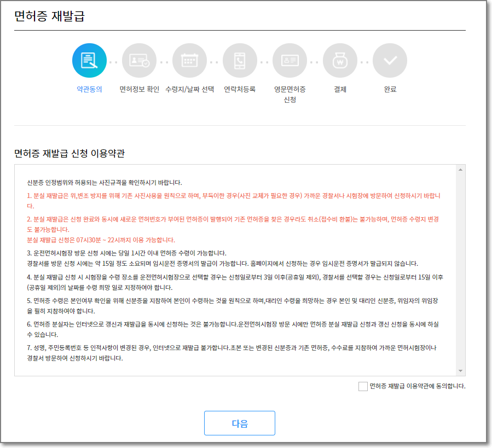
Task: Click the line about 임시운전 증명서 발급
Action: 222,264
